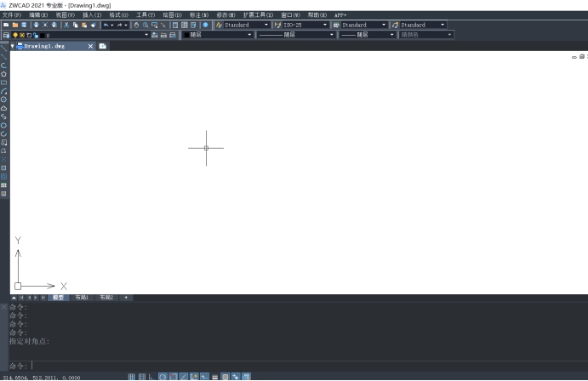588x381 pixels.
Task: Toggle Ortho mode in status bar
Action: tap(151, 377)
